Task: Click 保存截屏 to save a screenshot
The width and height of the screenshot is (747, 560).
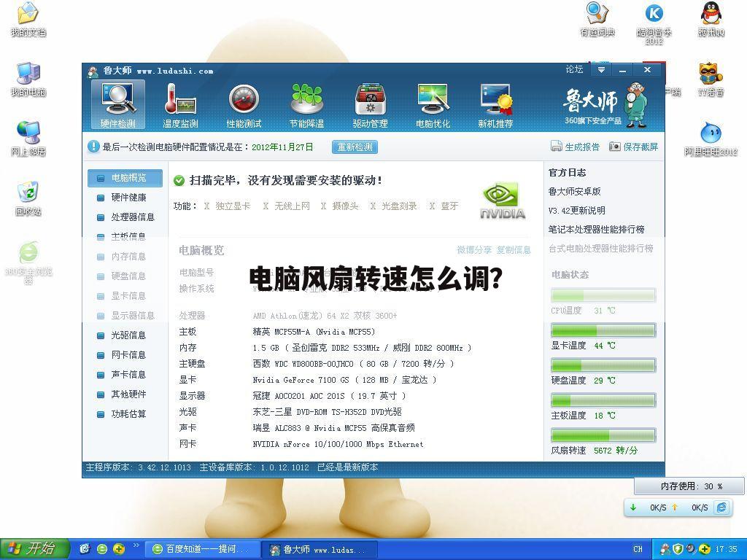Action: point(634,147)
